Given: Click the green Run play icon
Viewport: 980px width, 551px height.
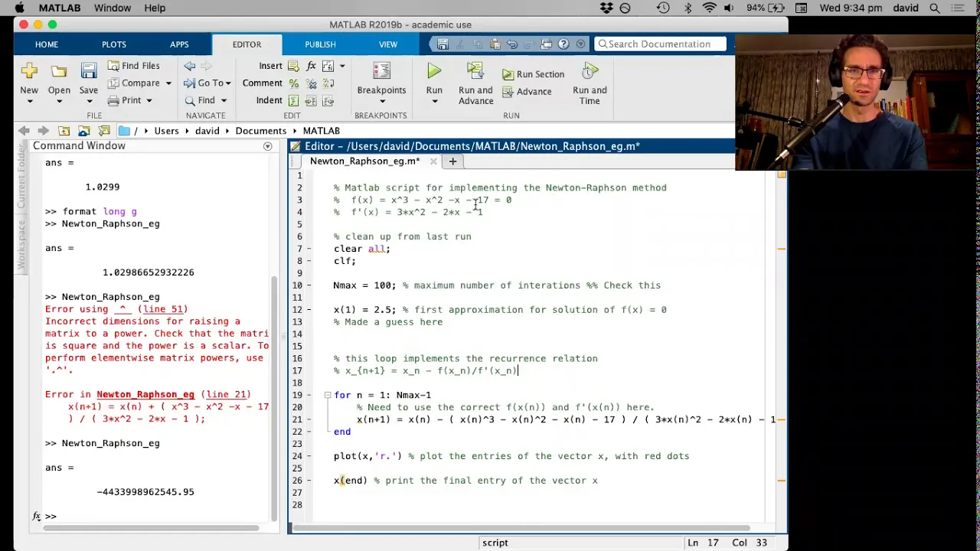Looking at the screenshot, I should [434, 71].
